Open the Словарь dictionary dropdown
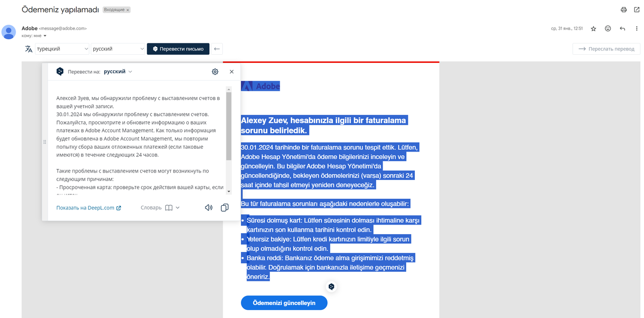The width and height of the screenshot is (644, 318). 159,207
